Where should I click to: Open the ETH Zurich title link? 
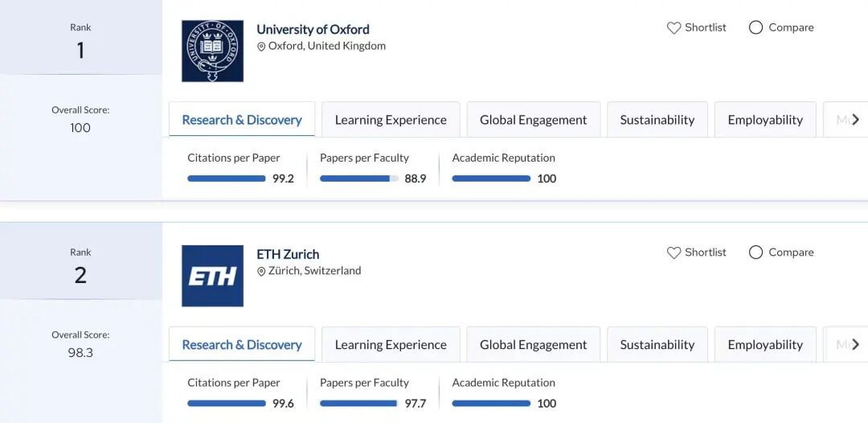(288, 254)
